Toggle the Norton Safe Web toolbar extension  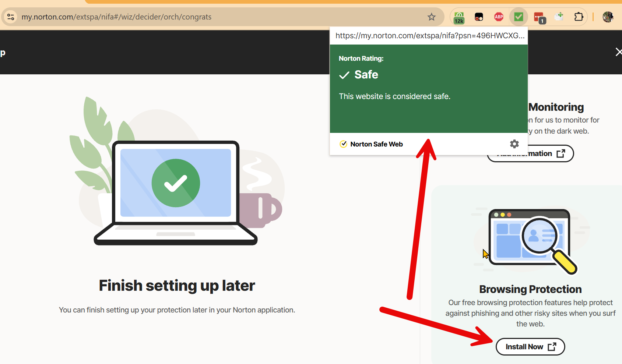pyautogui.click(x=519, y=17)
